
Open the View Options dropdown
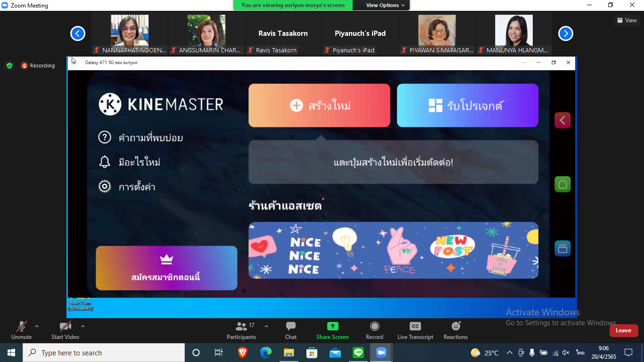point(385,5)
